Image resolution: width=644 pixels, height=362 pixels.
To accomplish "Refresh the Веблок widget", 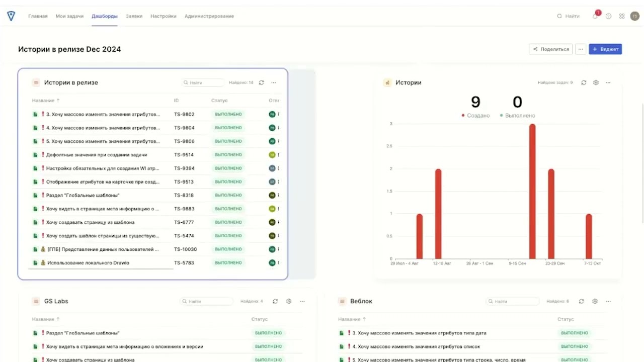I will click(x=581, y=301).
